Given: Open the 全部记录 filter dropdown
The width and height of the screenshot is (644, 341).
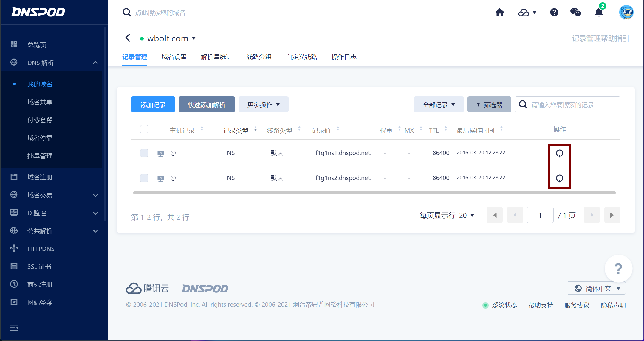Looking at the screenshot, I should (438, 104).
